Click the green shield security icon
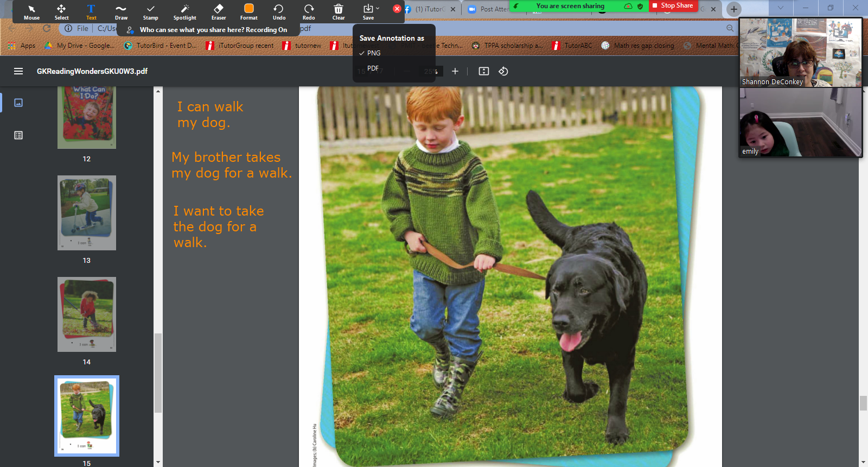868x467 pixels. point(640,6)
